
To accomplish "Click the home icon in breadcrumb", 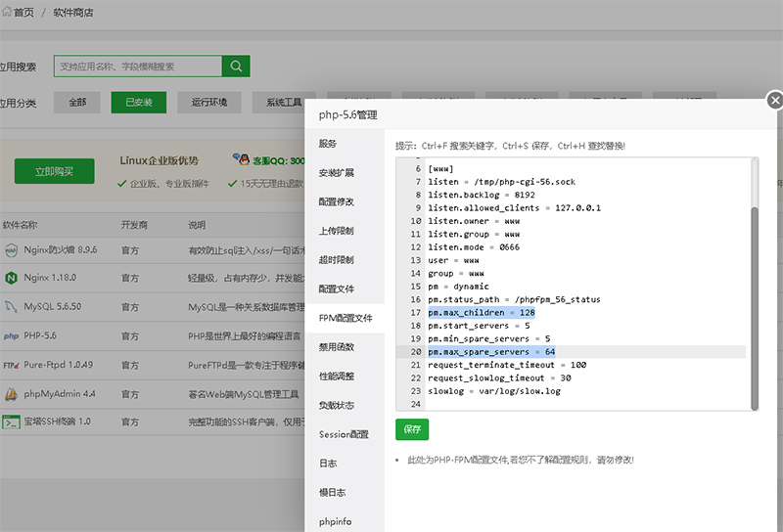I will click(7, 11).
